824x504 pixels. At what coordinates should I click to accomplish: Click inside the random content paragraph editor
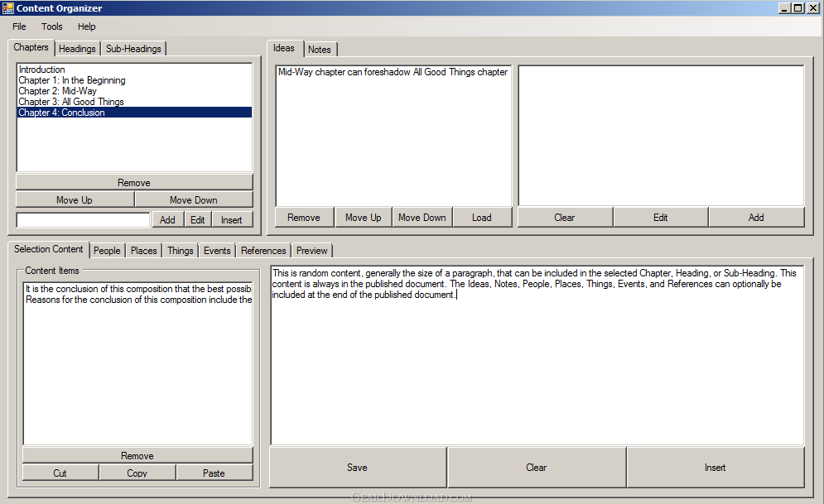point(537,355)
